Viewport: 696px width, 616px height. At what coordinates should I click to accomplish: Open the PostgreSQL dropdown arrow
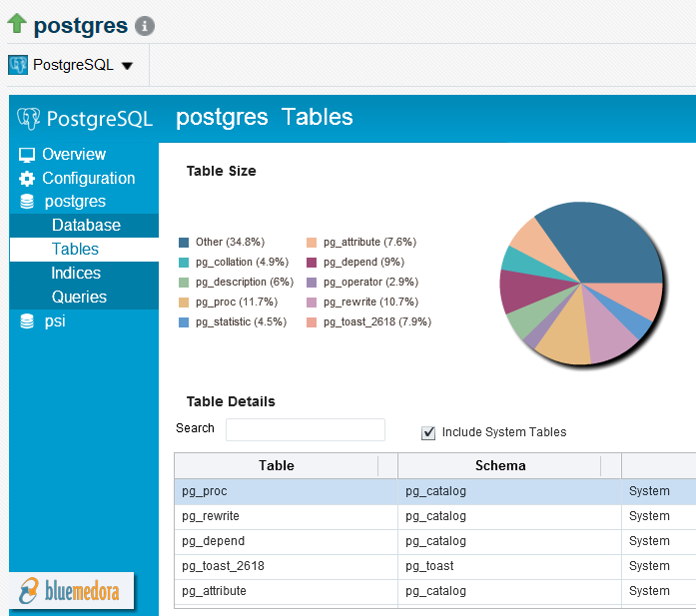[128, 66]
